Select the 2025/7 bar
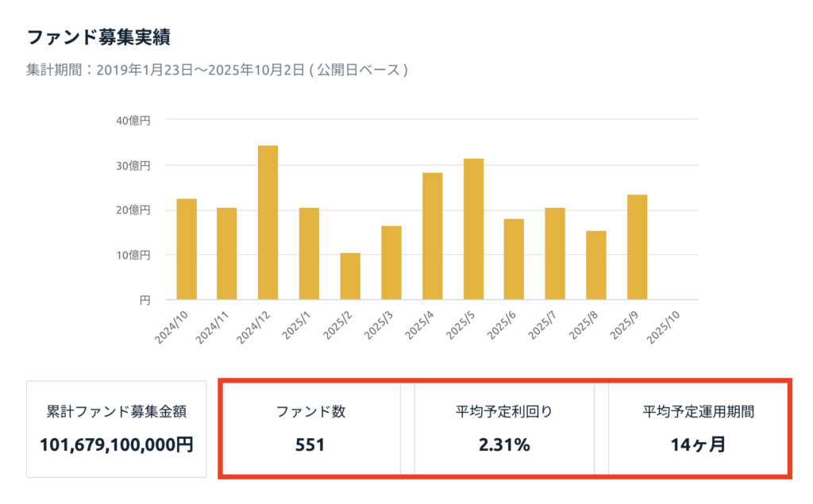Screen dimensions: 813x504 [556, 254]
